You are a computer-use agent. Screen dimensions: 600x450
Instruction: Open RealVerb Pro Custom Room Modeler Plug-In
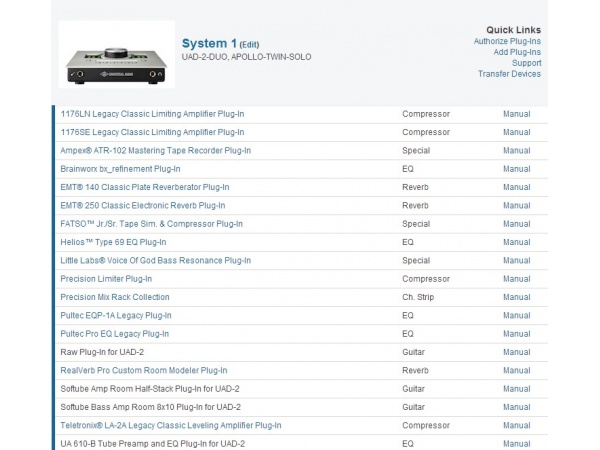(x=144, y=371)
